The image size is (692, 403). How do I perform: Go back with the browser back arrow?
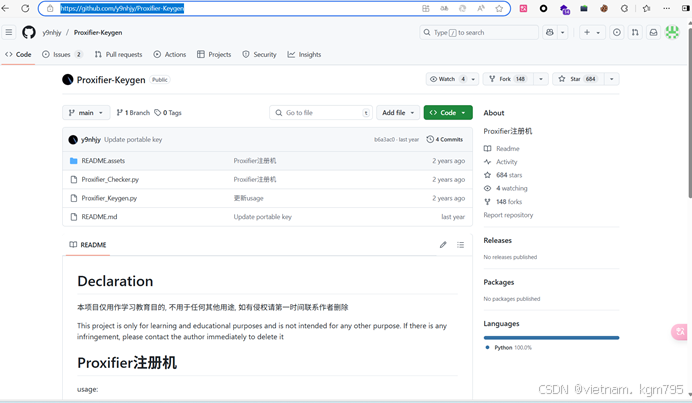click(x=5, y=8)
